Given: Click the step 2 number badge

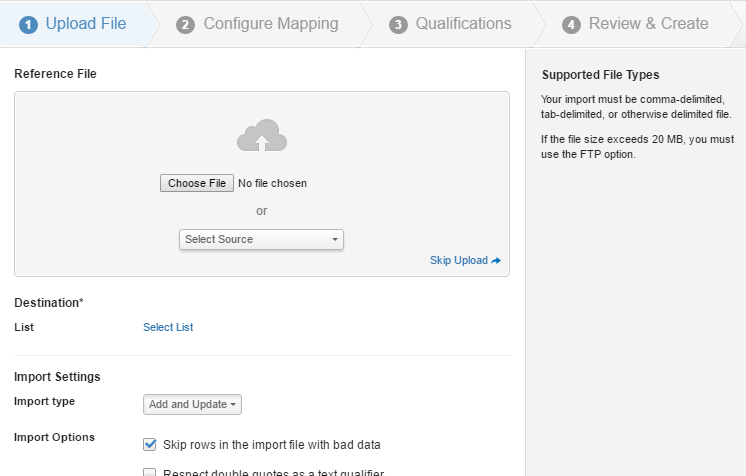Looking at the screenshot, I should tap(185, 25).
